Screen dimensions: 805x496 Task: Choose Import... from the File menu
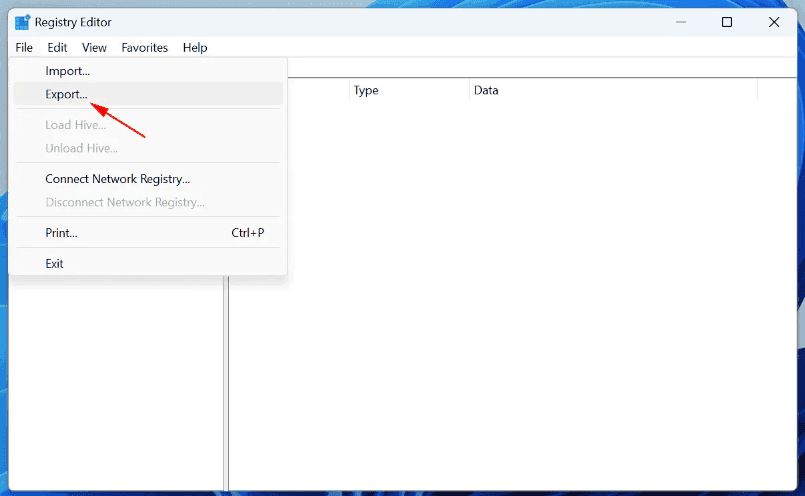[x=148, y=71]
